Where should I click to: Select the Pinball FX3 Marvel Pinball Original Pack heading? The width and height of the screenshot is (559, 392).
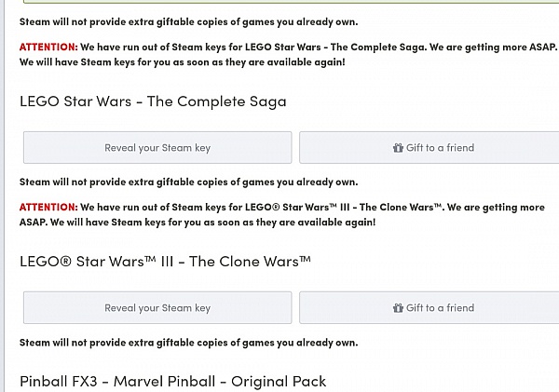(173, 382)
